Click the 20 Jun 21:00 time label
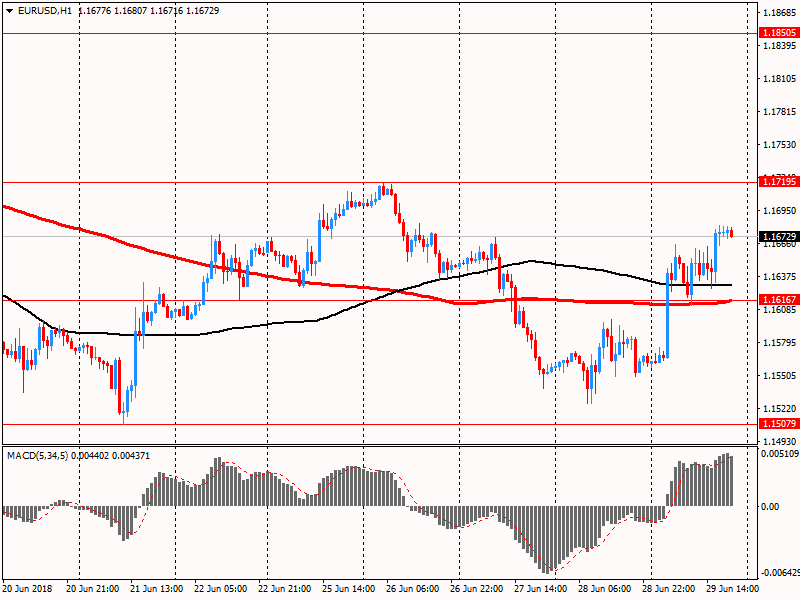Viewport: 800px width, 600px height. tap(92, 588)
